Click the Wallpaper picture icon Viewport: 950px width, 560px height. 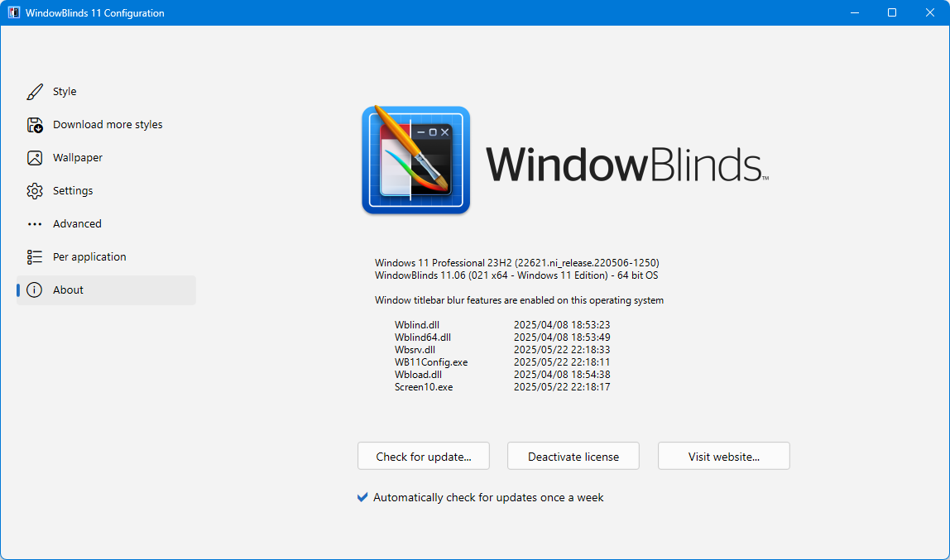click(x=35, y=157)
